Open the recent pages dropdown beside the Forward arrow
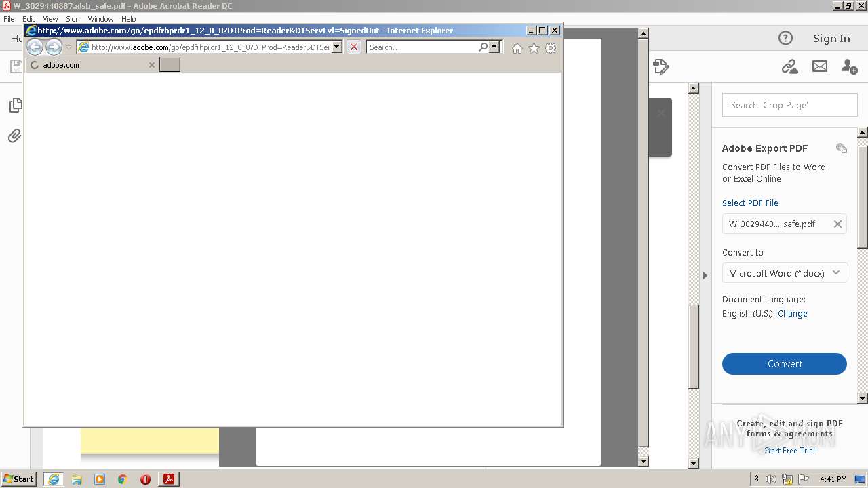868x488 pixels. 68,47
